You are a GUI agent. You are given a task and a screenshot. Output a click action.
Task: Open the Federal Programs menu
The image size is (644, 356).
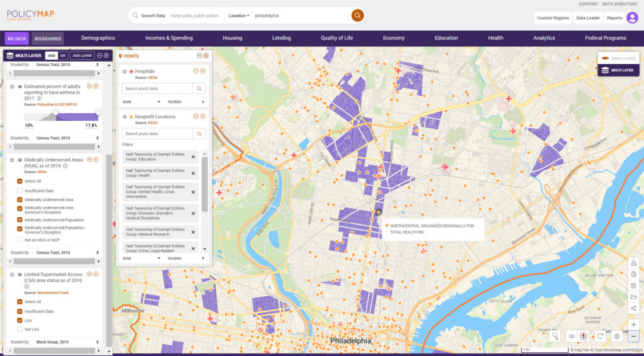606,38
